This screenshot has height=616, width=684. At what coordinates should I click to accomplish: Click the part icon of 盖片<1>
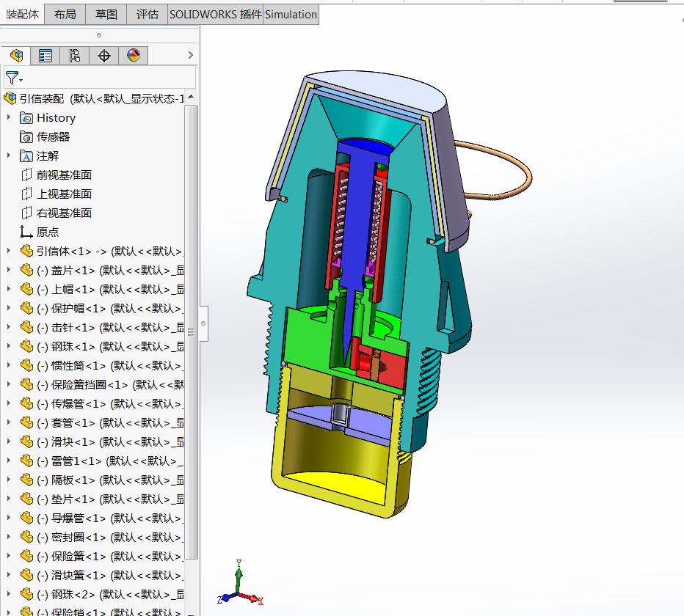[26, 271]
